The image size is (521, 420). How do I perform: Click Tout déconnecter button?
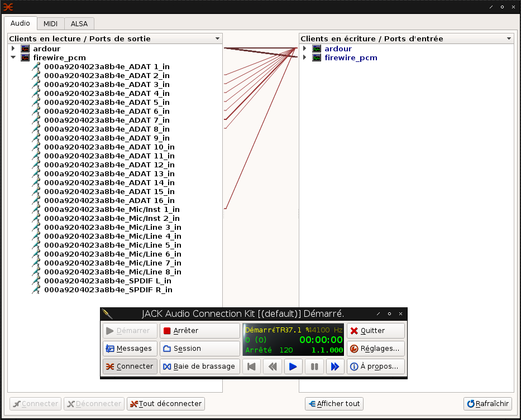pyautogui.click(x=166, y=404)
